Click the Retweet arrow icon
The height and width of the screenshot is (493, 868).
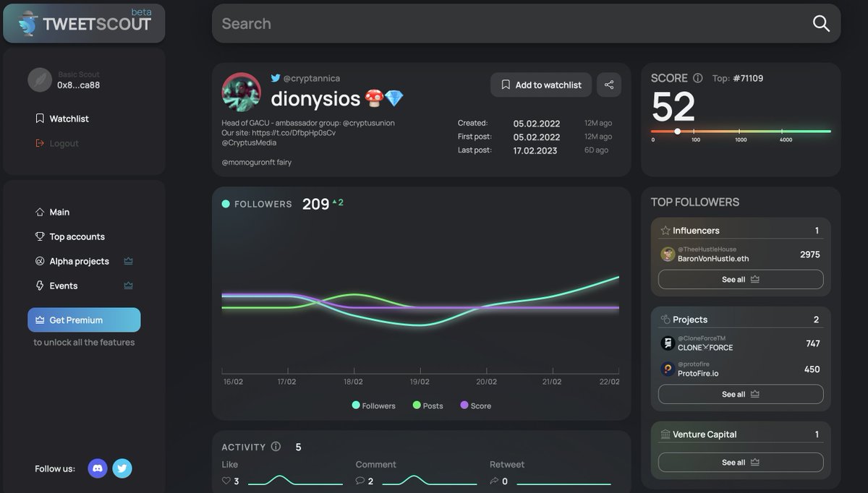[494, 481]
